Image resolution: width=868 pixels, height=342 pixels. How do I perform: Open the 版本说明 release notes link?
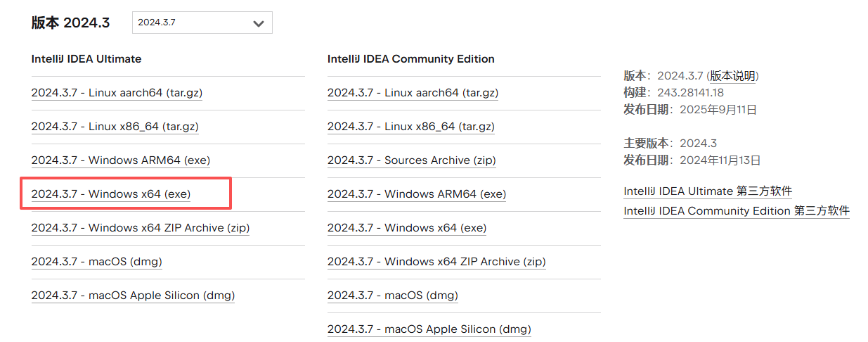(733, 76)
